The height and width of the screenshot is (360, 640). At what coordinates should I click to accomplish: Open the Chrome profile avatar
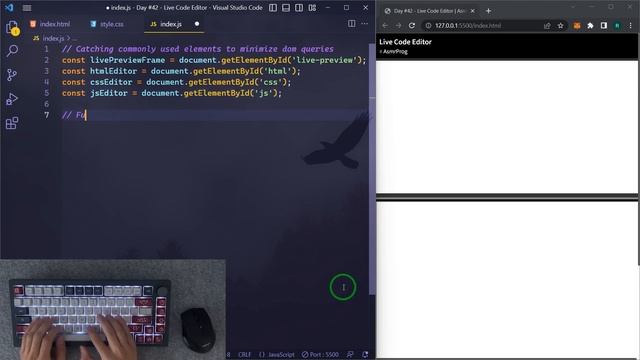pyautogui.click(x=617, y=25)
